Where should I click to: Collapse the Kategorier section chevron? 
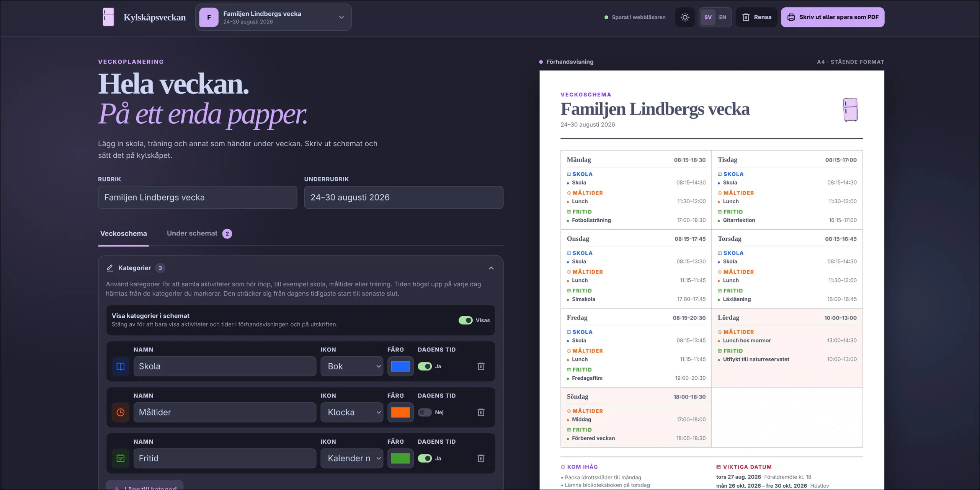[491, 268]
